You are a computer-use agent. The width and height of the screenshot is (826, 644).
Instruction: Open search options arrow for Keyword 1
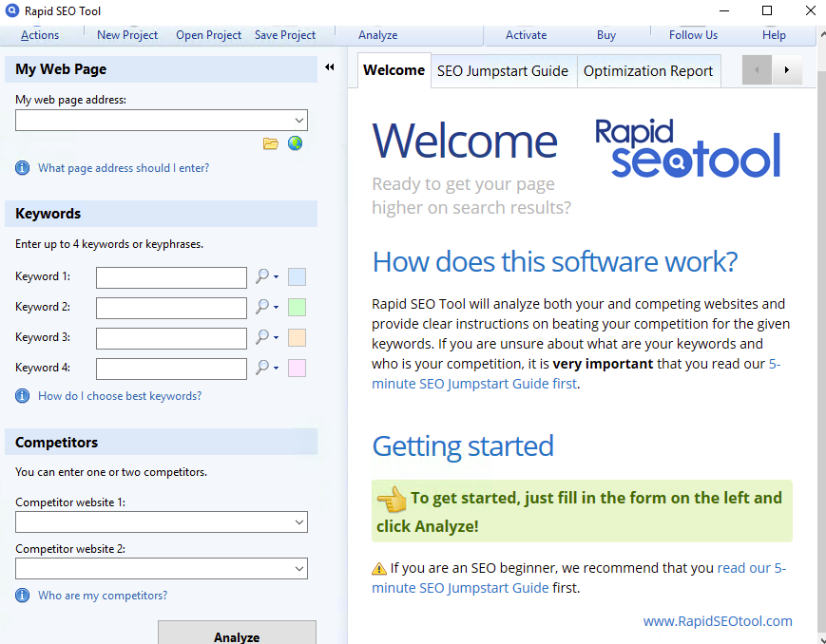click(x=276, y=277)
